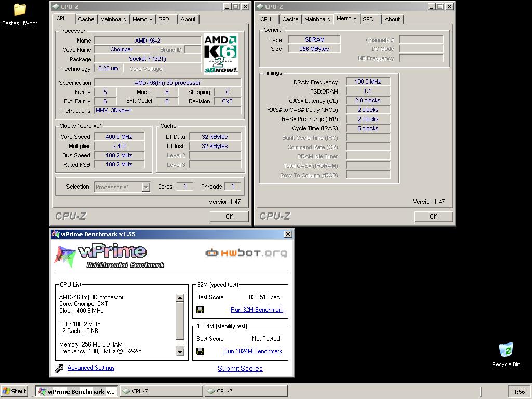This screenshot has width=532, height=399.
Task: Click the AMD K6-2 3DNow logo
Action: point(221,54)
